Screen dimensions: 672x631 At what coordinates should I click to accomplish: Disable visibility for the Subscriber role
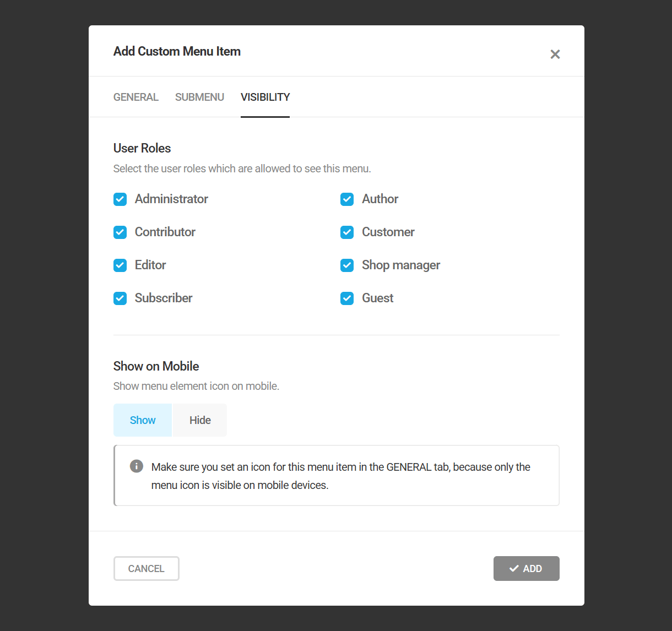click(x=120, y=298)
